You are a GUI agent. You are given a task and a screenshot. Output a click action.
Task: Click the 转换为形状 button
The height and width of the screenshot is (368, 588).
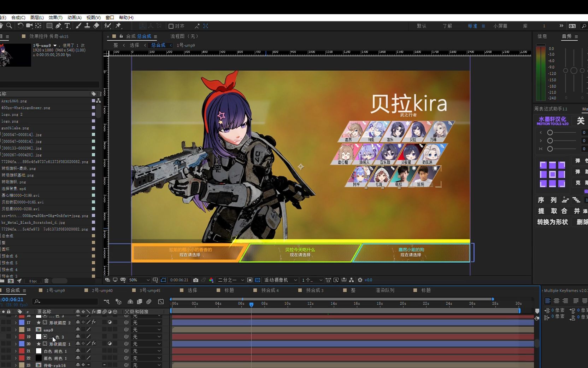[552, 222]
